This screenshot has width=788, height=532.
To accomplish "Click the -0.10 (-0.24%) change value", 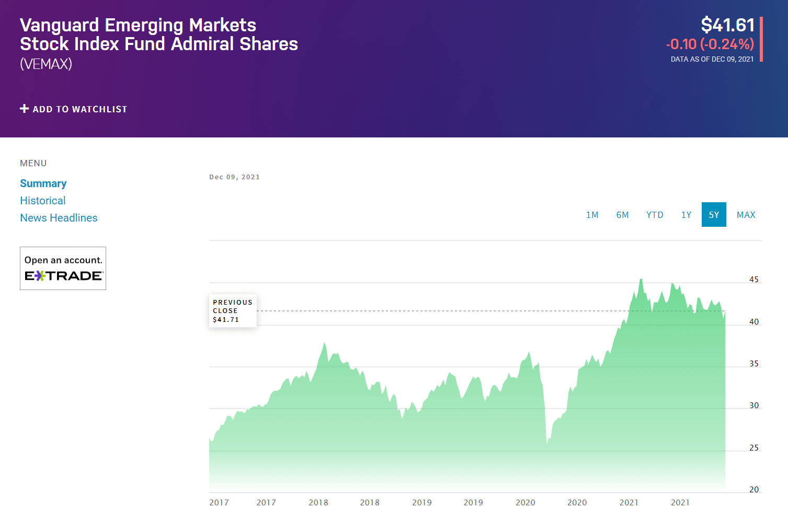I will (710, 44).
